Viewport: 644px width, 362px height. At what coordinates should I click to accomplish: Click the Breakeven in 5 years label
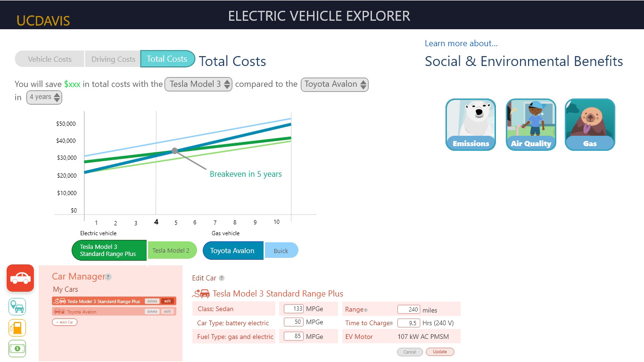click(x=246, y=174)
